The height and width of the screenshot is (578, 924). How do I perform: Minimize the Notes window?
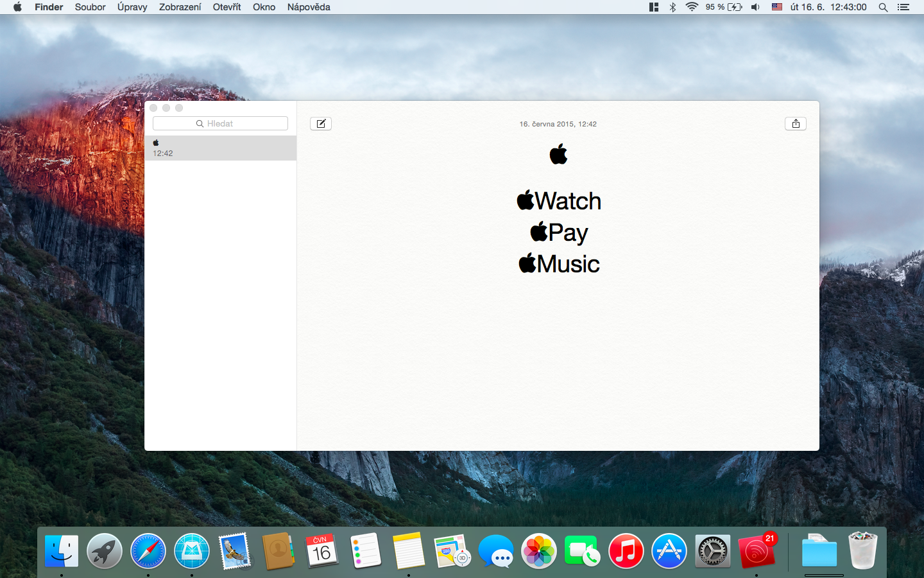(166, 108)
